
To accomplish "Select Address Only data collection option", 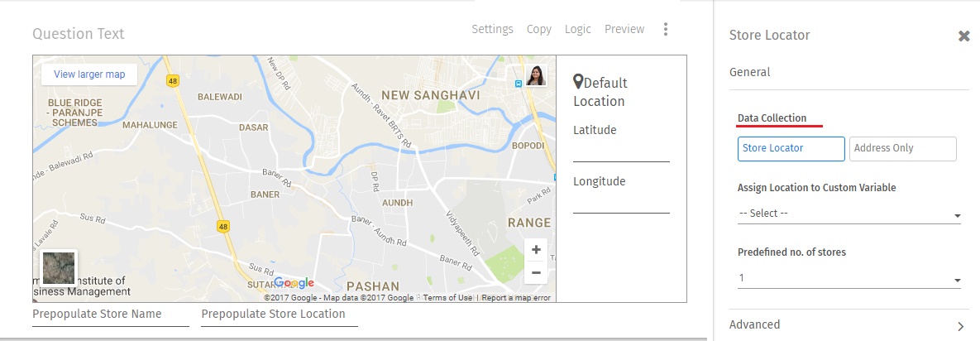I will (x=902, y=148).
